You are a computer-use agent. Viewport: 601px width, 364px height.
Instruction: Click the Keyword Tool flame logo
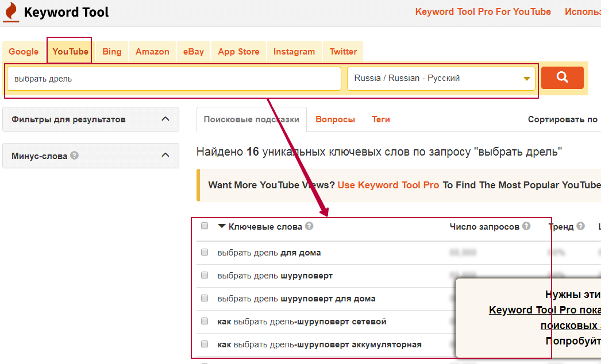[x=11, y=11]
